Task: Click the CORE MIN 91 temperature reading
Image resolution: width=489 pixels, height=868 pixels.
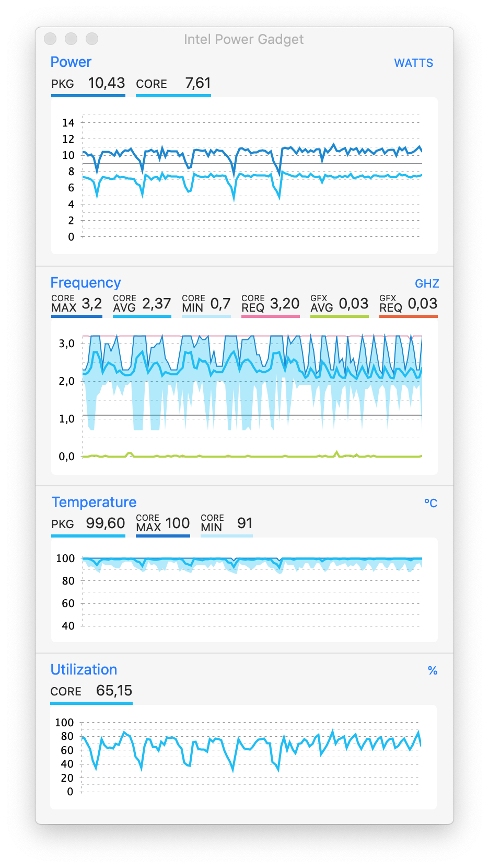Action: tap(245, 523)
